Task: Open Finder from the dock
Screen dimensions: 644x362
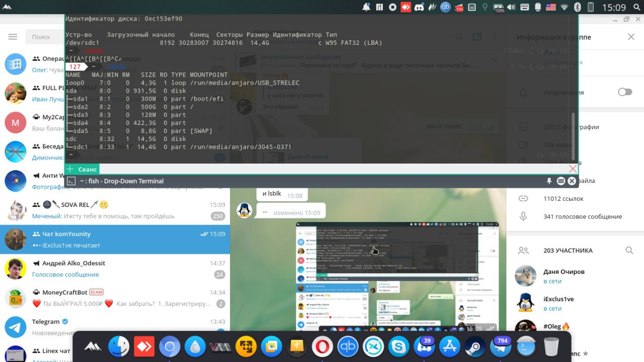Action: 119,346
